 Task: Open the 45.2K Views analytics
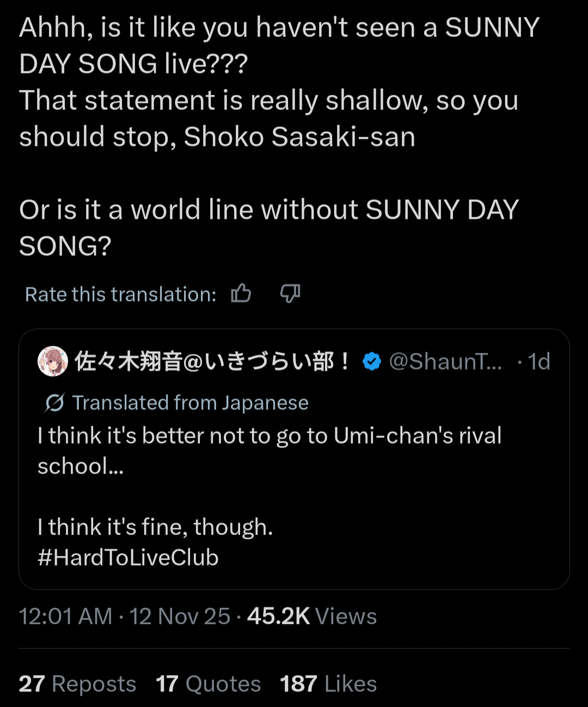click(x=311, y=616)
